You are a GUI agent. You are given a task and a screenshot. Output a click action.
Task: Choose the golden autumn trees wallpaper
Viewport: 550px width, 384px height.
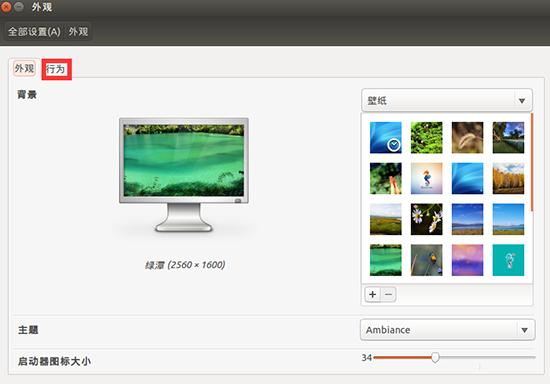[x=508, y=178]
